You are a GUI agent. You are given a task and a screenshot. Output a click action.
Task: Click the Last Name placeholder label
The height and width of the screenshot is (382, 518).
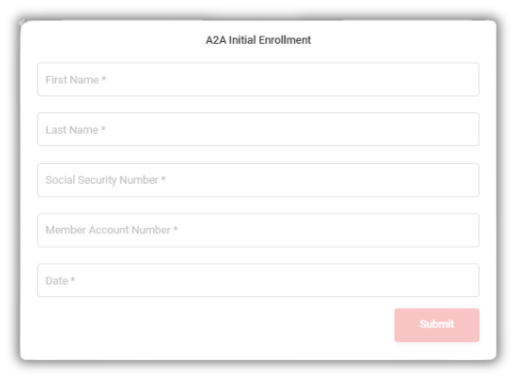pos(72,130)
